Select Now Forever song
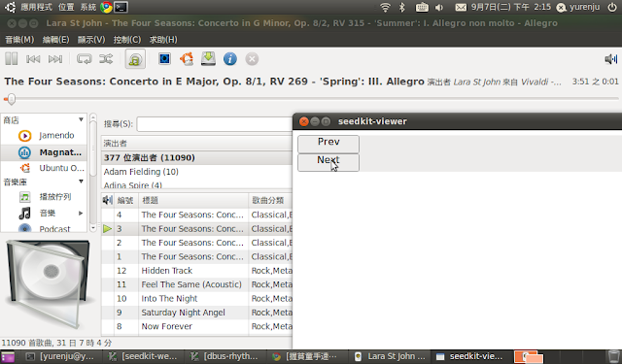The width and height of the screenshot is (622, 364). pos(197,326)
